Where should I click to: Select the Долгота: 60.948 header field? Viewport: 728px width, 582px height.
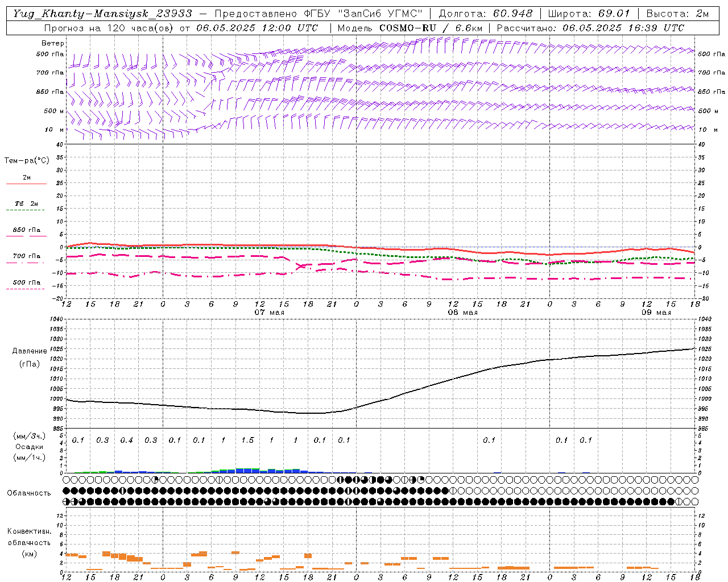(x=486, y=14)
